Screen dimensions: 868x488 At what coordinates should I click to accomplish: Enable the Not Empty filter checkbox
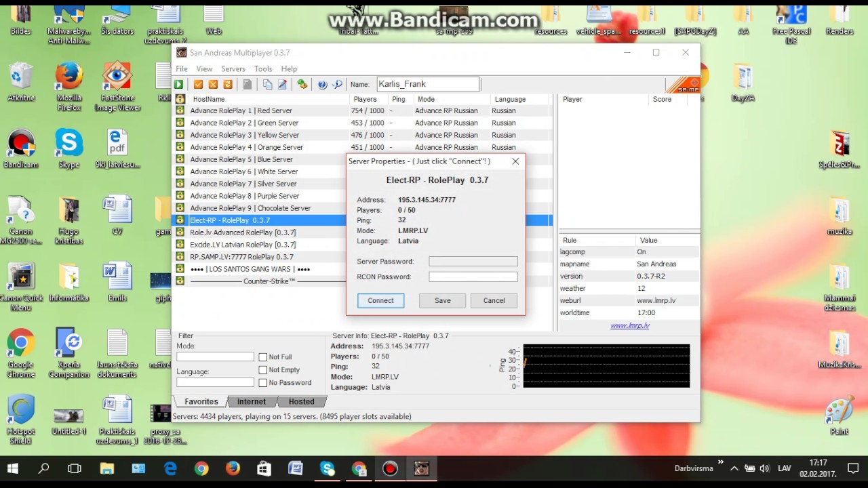click(263, 370)
